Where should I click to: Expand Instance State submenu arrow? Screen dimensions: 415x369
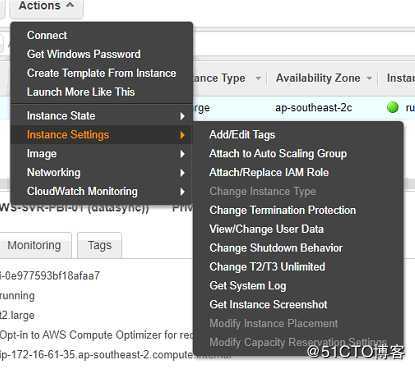[182, 116]
